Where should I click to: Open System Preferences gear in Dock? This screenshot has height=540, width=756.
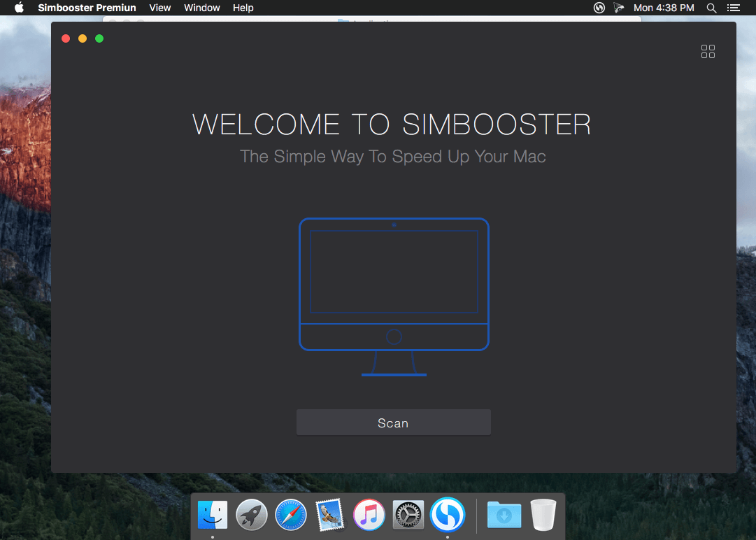408,514
